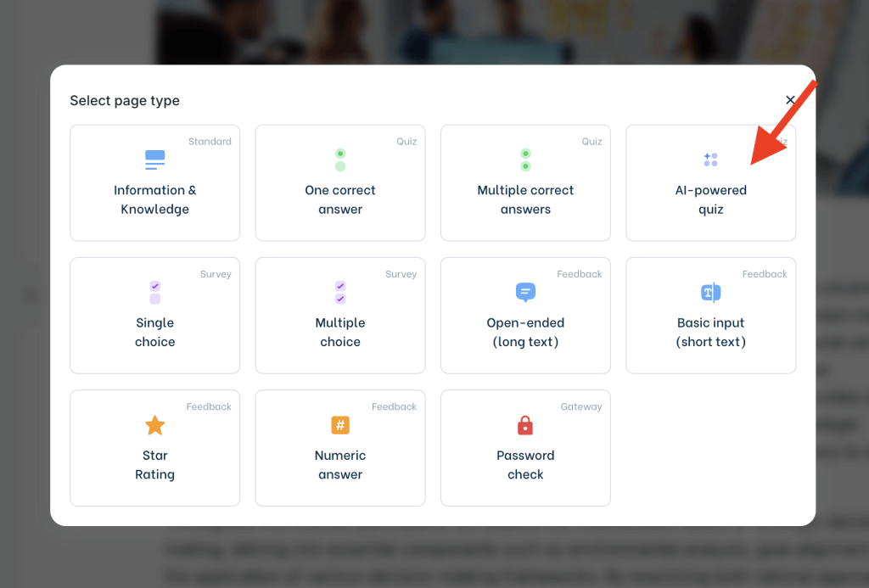
Task: Click the "Star Rating" text label
Action: (154, 465)
